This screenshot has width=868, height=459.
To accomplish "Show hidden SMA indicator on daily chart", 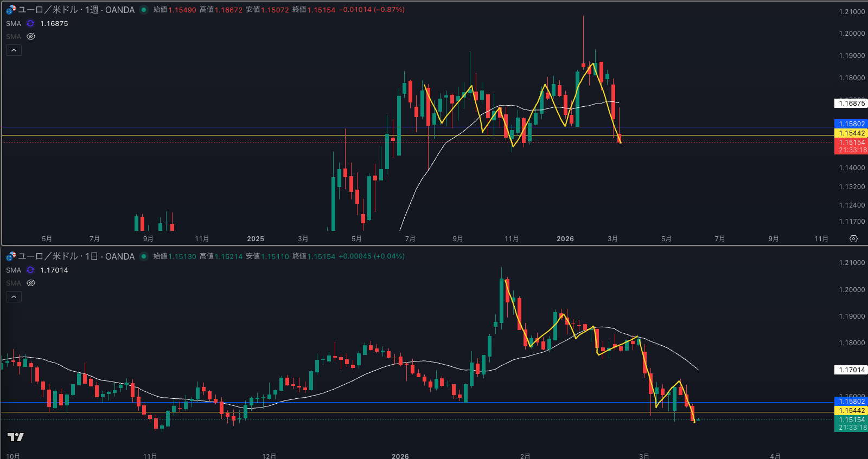I will point(31,283).
